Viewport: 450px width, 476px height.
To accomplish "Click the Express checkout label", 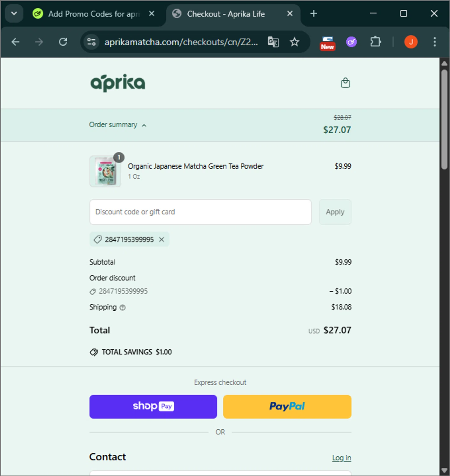I will pos(220,382).
